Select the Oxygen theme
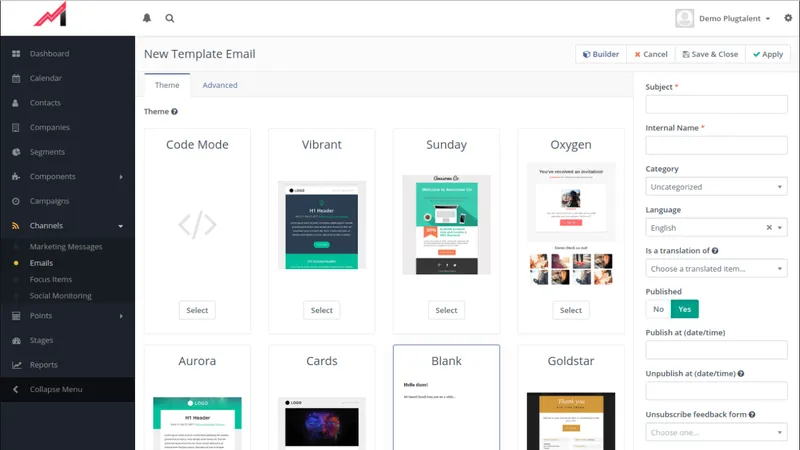Screen dimensions: 800x450 click(x=570, y=310)
